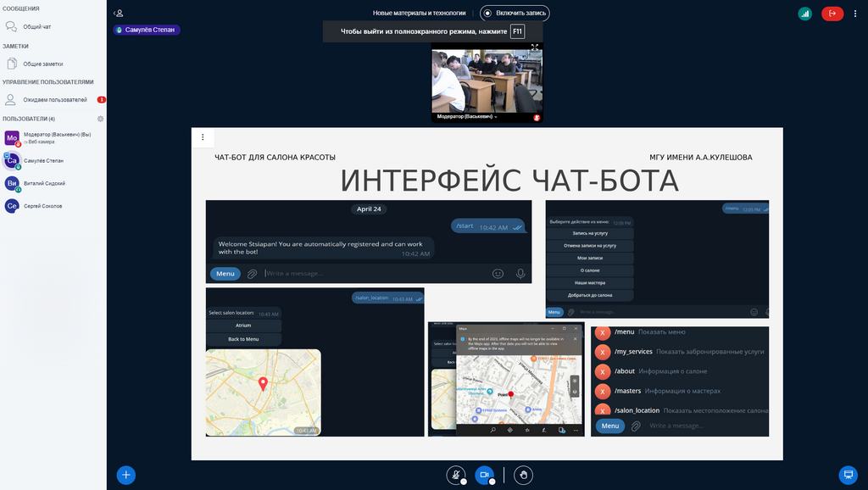Open Ожидаем пользователей waiting users
The image size is (868, 490).
click(x=54, y=100)
